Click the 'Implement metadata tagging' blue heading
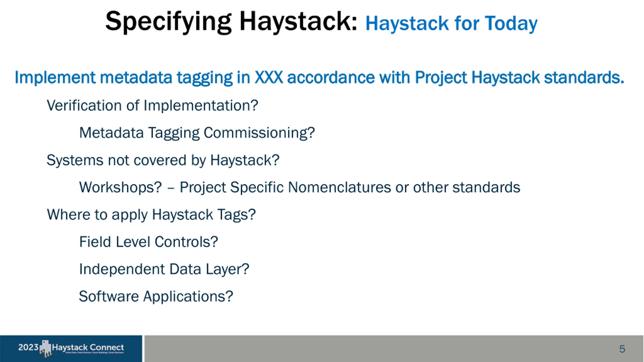644x362 pixels. coord(124,77)
